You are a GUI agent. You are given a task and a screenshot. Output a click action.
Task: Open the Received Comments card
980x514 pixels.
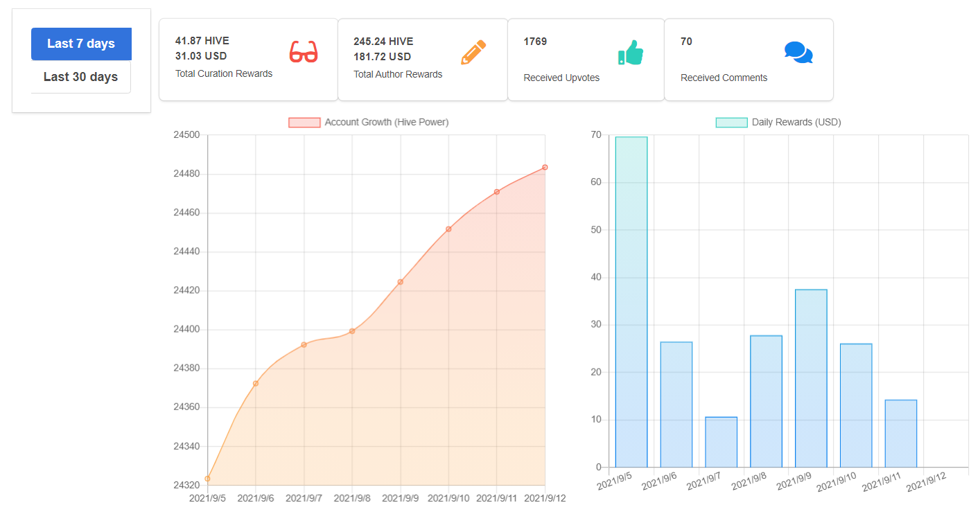(x=749, y=60)
